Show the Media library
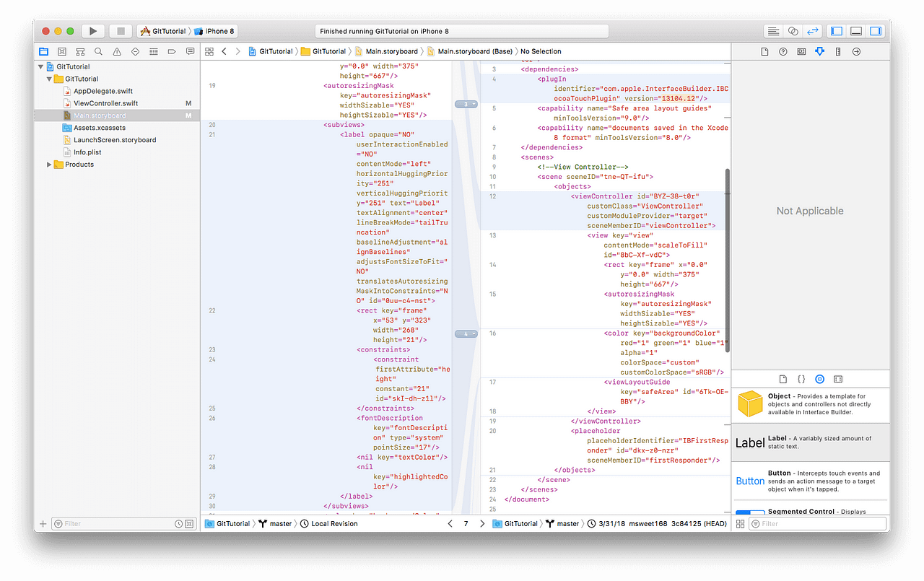The width and height of the screenshot is (924, 581). click(838, 379)
